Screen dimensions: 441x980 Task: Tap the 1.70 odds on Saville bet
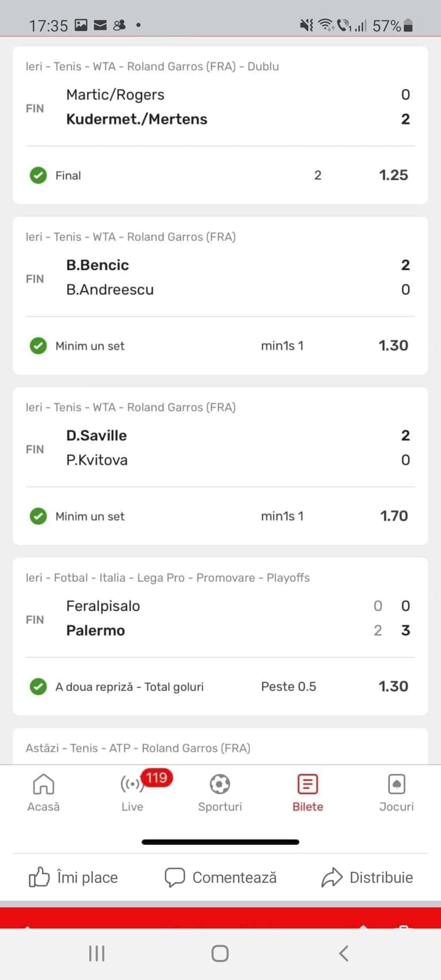(394, 516)
